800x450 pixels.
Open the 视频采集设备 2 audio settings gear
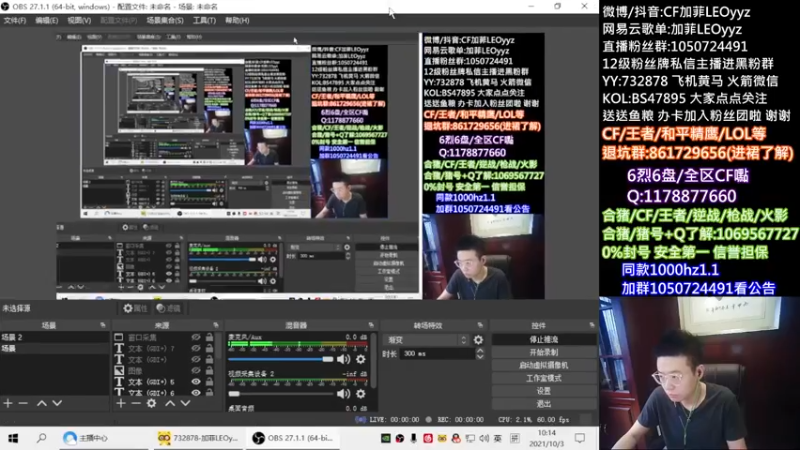[x=361, y=393]
